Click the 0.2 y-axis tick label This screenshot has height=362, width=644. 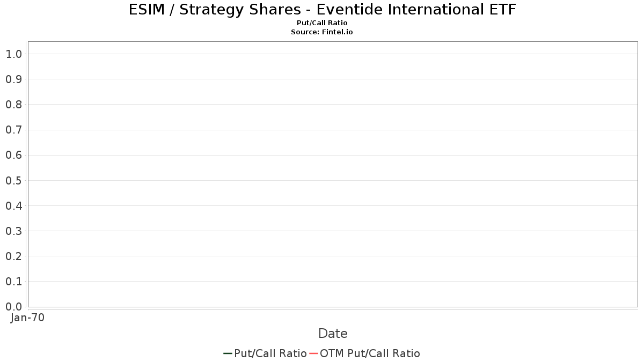pyautogui.click(x=13, y=256)
